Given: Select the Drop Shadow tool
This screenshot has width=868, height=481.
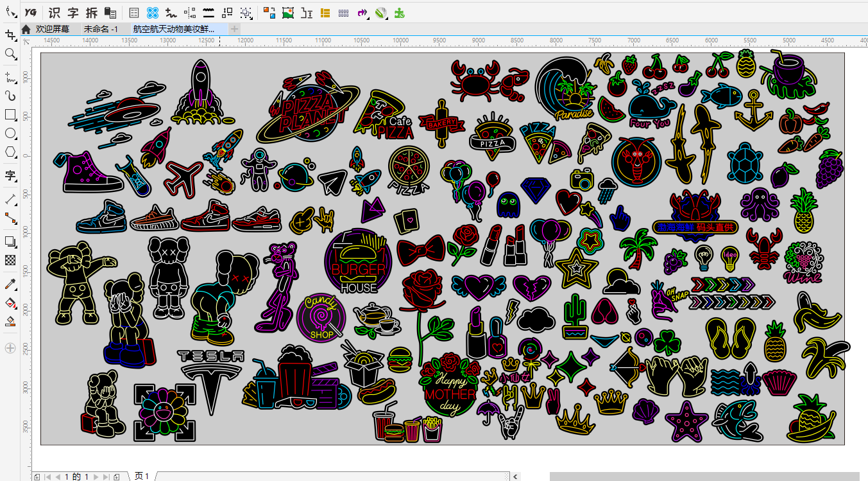Looking at the screenshot, I should (x=10, y=241).
